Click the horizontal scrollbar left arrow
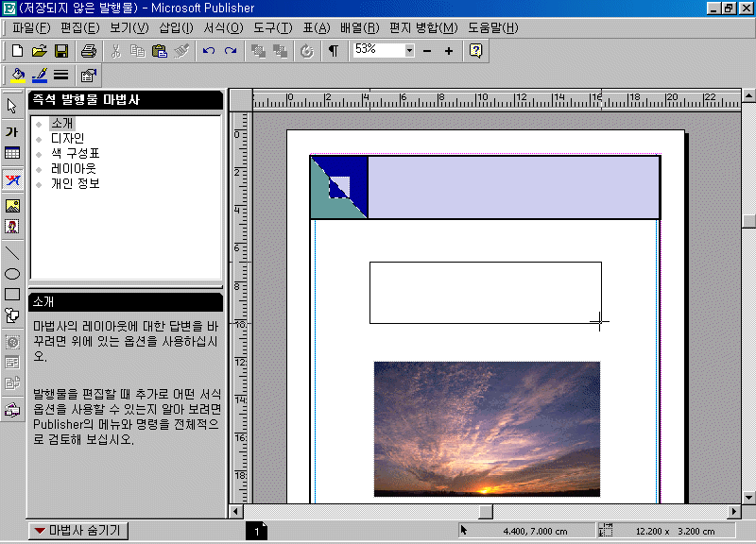The height and width of the screenshot is (544, 756). click(235, 511)
